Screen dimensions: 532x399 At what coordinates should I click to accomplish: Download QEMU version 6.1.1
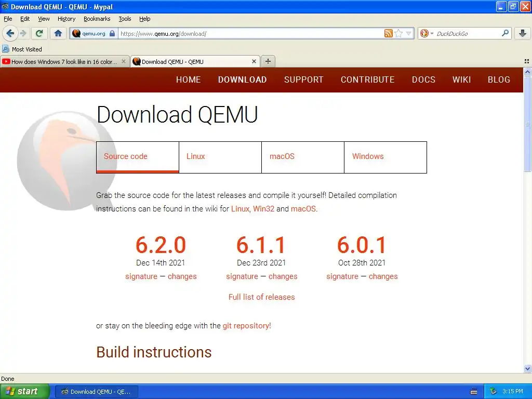tap(261, 245)
